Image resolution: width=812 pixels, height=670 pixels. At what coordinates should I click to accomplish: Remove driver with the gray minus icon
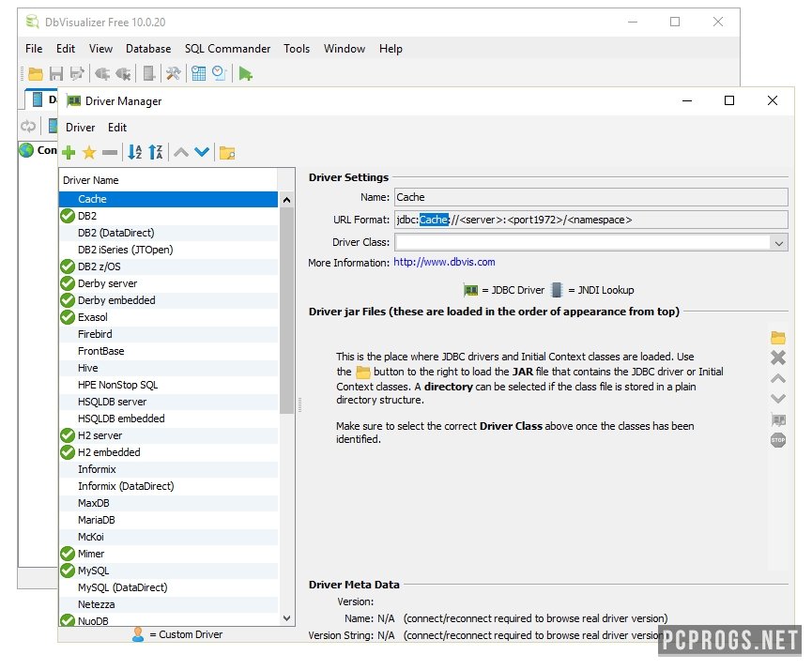[x=110, y=153]
